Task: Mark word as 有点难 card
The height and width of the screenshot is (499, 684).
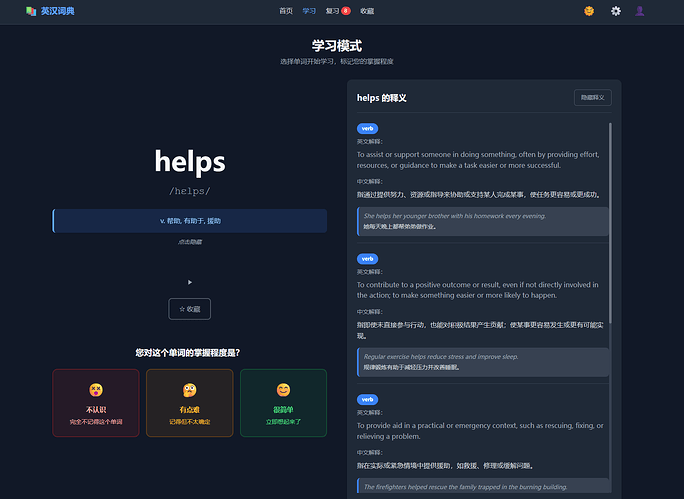Action: point(190,403)
